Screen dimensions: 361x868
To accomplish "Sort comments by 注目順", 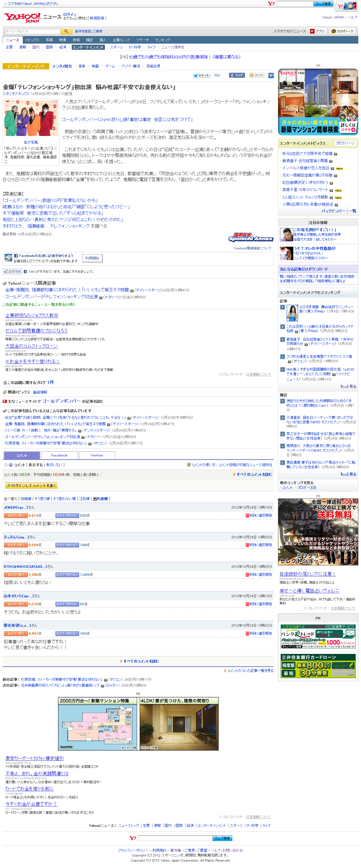I will point(84,499).
